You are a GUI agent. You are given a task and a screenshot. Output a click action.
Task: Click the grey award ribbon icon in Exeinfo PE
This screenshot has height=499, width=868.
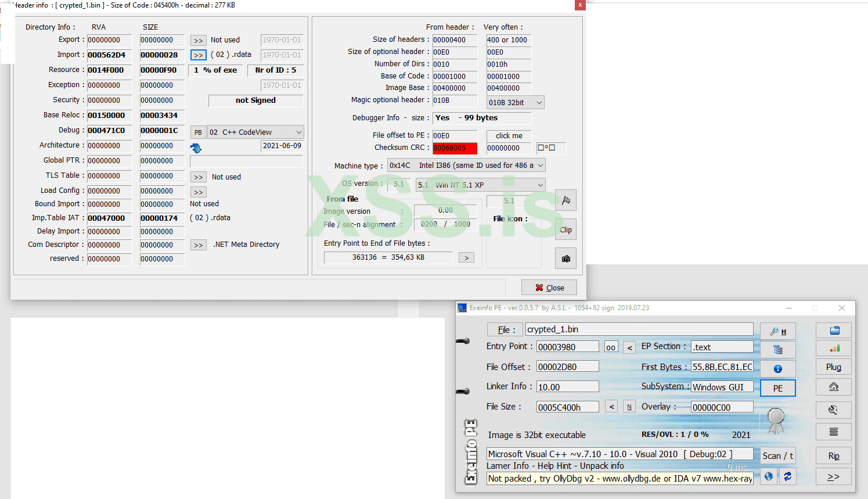[776, 420]
